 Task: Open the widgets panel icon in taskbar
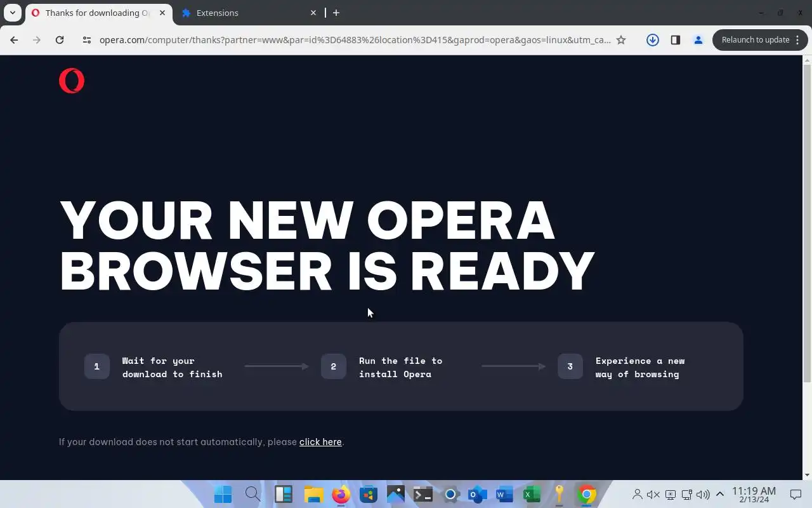coord(283,495)
